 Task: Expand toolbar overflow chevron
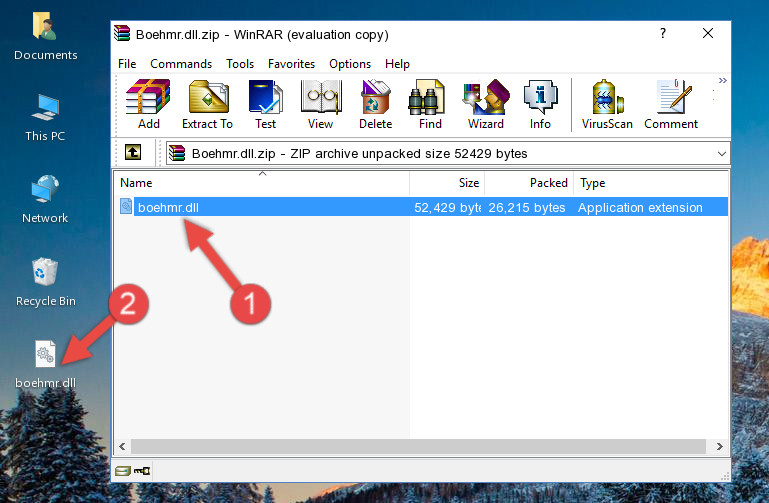[x=722, y=80]
